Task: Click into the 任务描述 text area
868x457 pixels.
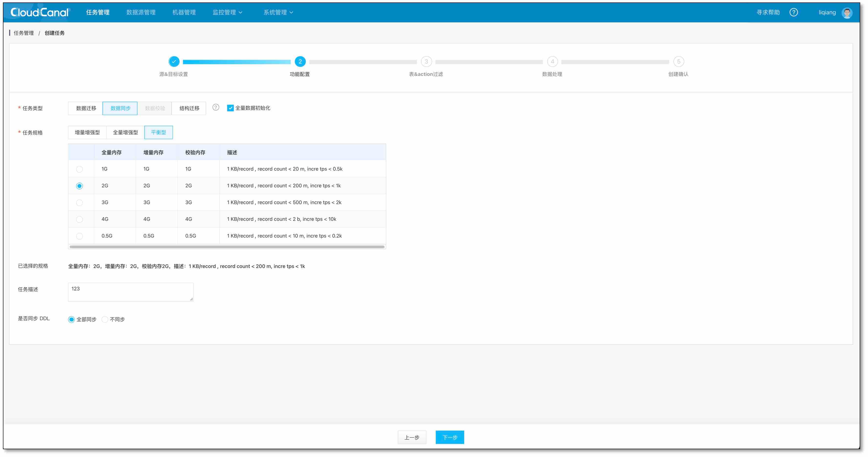Action: tap(131, 292)
